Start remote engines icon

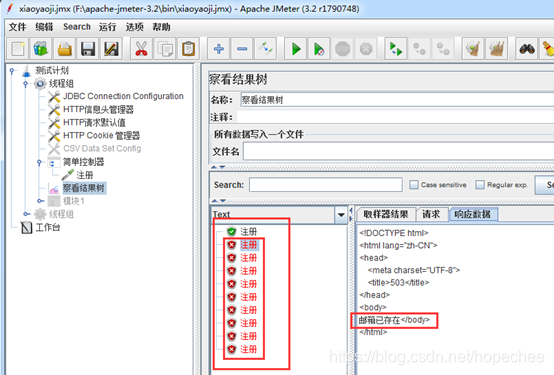[x=396, y=49]
